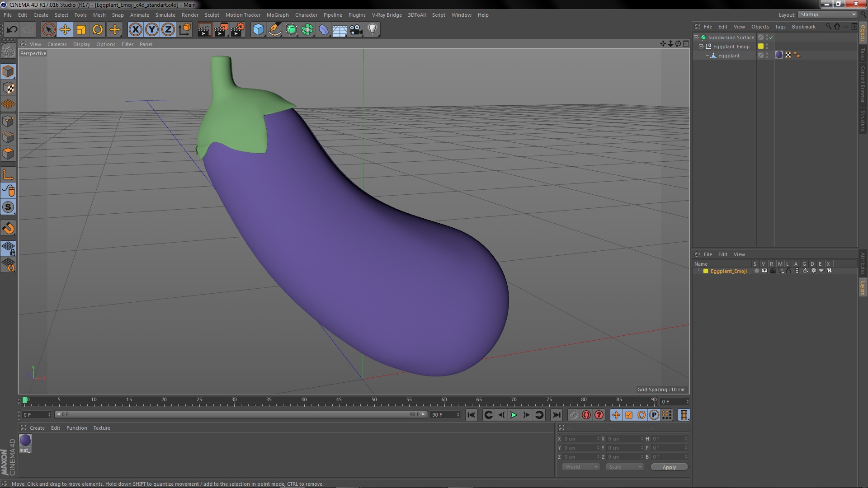Toggle Enable Snap icon
The width and height of the screenshot is (868, 488).
pyautogui.click(x=8, y=207)
